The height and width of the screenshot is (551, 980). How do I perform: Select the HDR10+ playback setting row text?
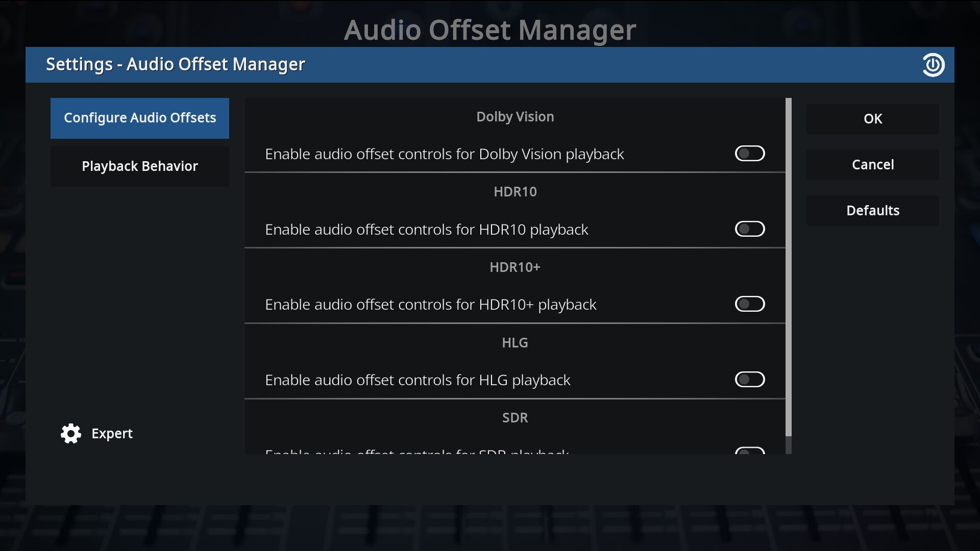point(430,305)
